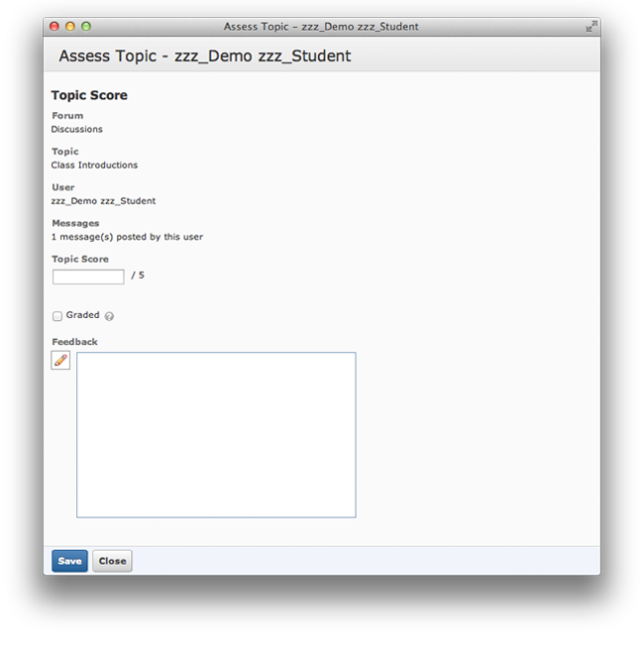The height and width of the screenshot is (661, 644).
Task: Focus the Feedback text area
Action: (x=216, y=434)
